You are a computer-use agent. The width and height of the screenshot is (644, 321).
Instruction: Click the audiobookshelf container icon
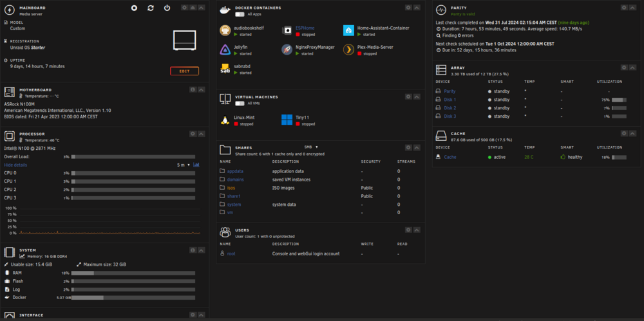[225, 30]
